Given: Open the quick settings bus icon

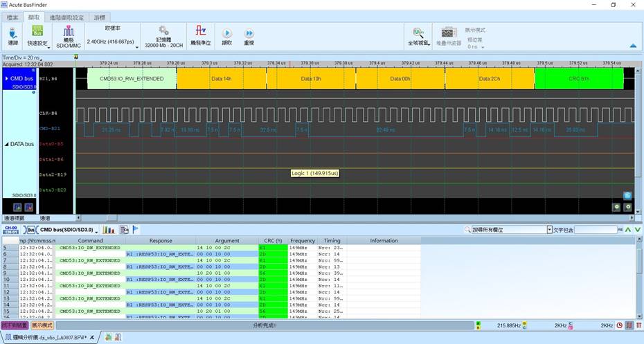Looking at the screenshot, I should [37, 32].
